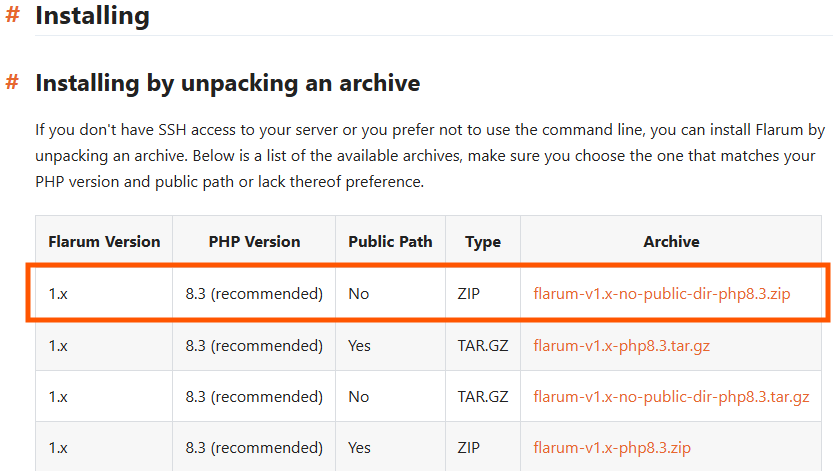This screenshot has height=471, width=833.
Task: Click the ZIP type cell in highlighted row
Action: coord(471,294)
